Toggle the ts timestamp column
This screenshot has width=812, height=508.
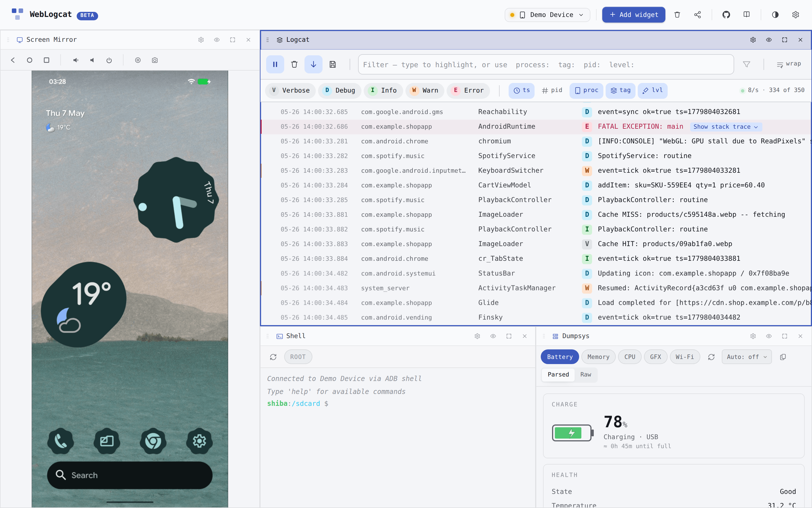[x=521, y=90]
